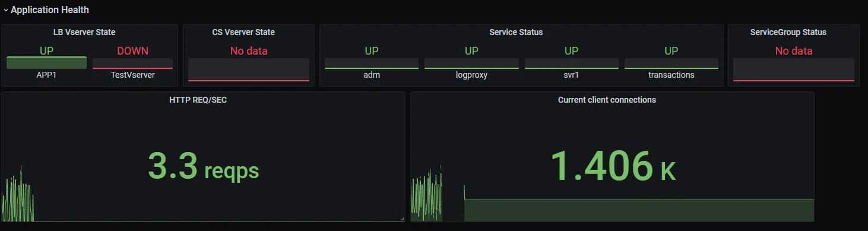Click No data in CS Vserver State
This screenshot has width=868, height=231.
[x=249, y=51]
